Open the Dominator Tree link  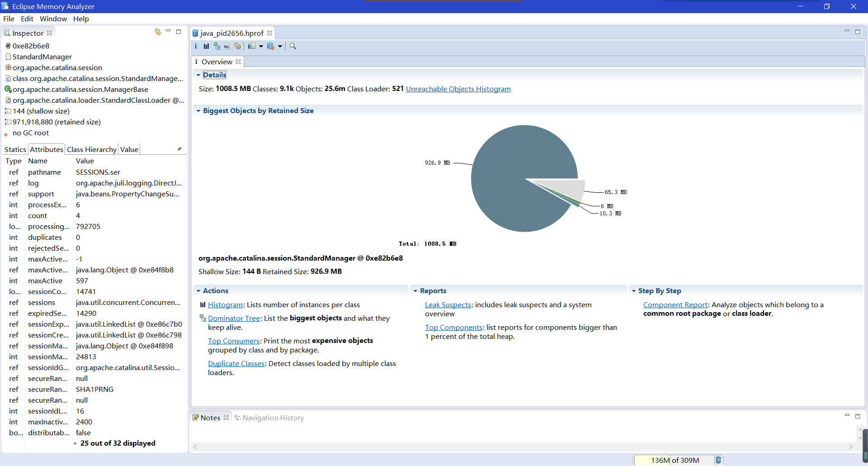point(234,319)
